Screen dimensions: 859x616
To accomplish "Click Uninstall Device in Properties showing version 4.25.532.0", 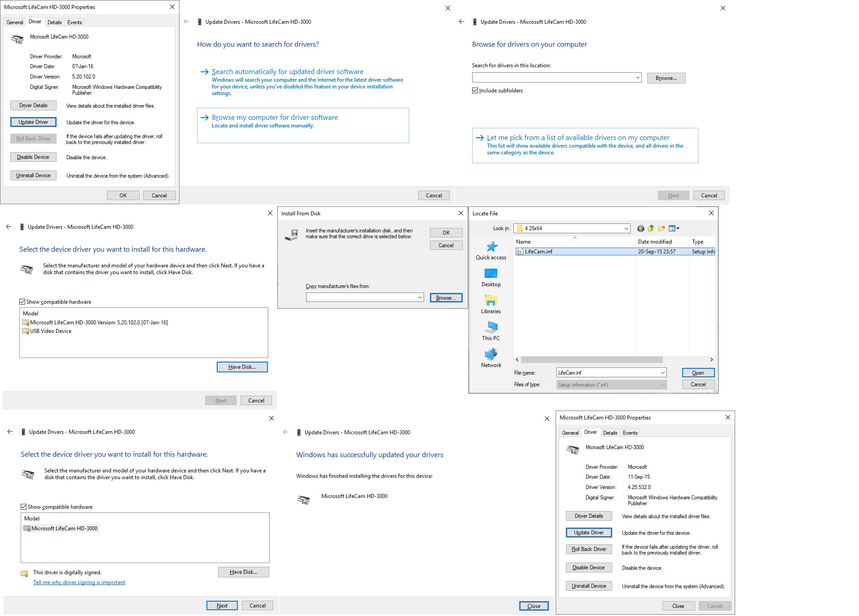I will tap(589, 586).
